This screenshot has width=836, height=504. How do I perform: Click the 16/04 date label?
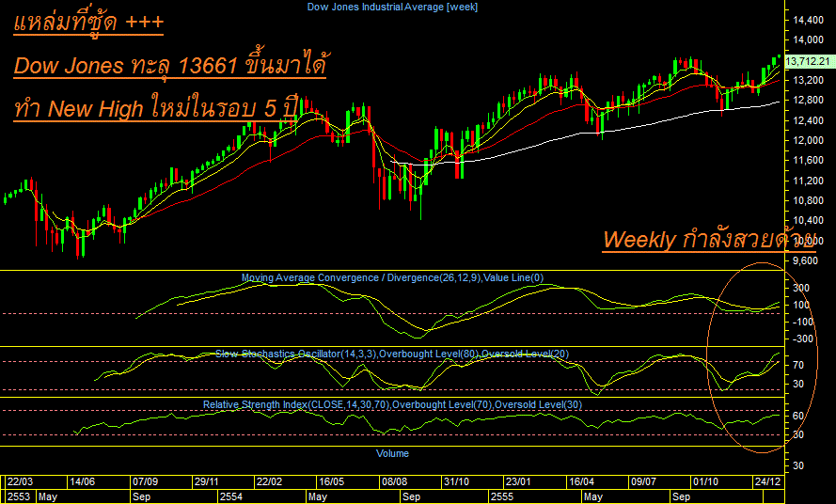tap(581, 482)
